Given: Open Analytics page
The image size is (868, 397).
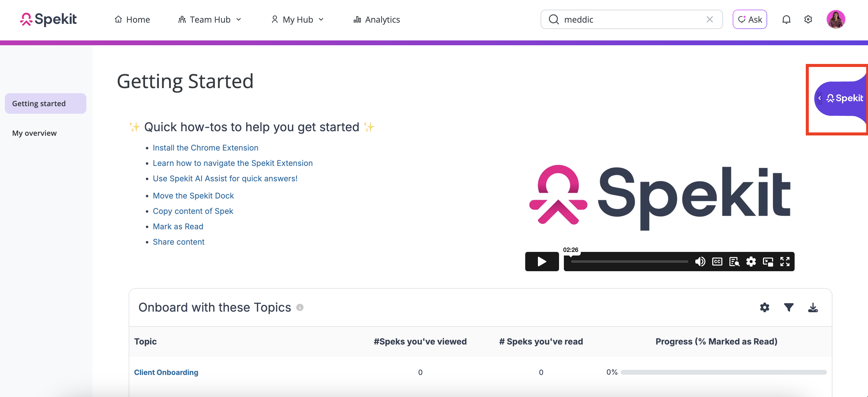Looking at the screenshot, I should click(376, 20).
